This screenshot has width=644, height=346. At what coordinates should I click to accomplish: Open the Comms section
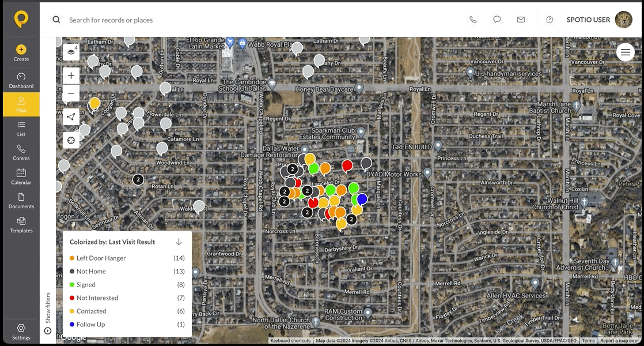(x=21, y=152)
